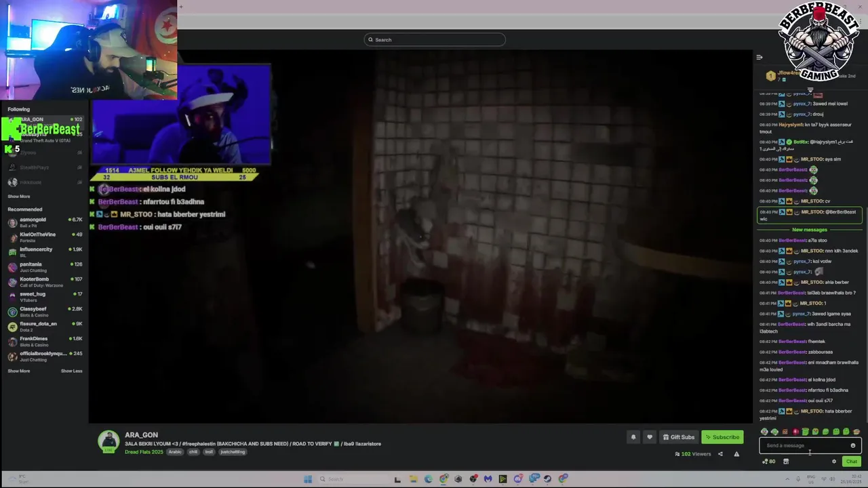Click the Kick search box
The image size is (868, 488).
tap(435, 39)
